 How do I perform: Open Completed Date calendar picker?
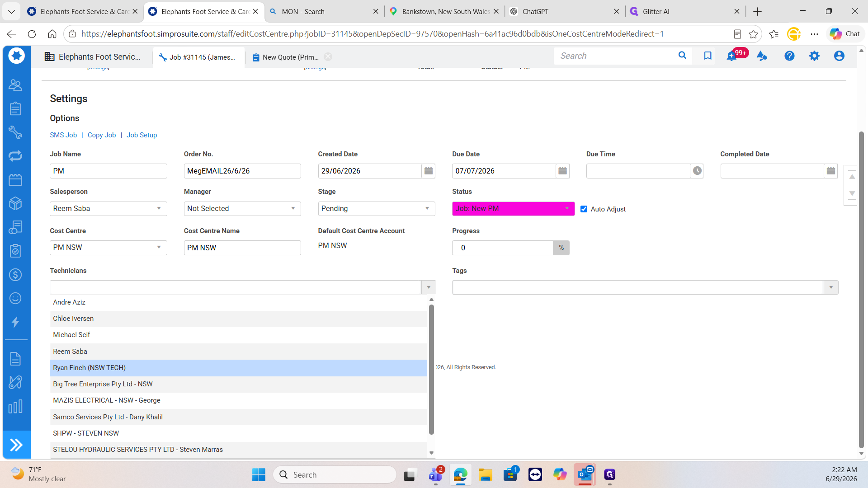(x=831, y=171)
